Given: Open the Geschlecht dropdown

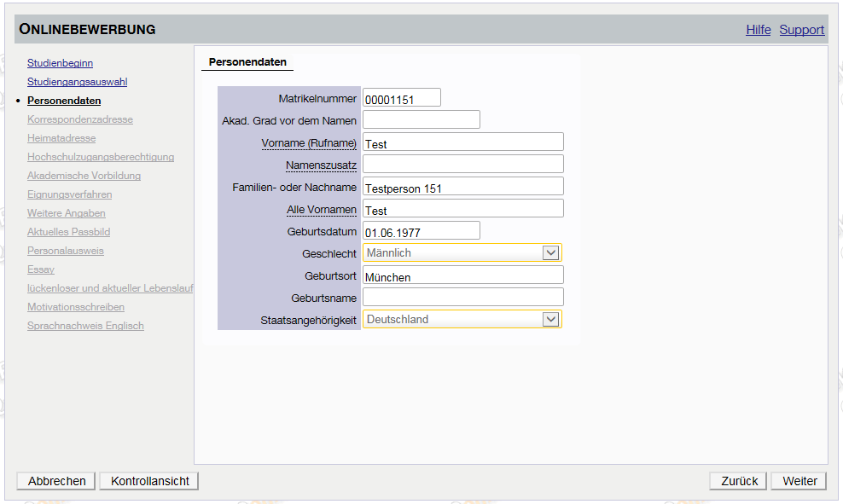Looking at the screenshot, I should click(x=462, y=252).
